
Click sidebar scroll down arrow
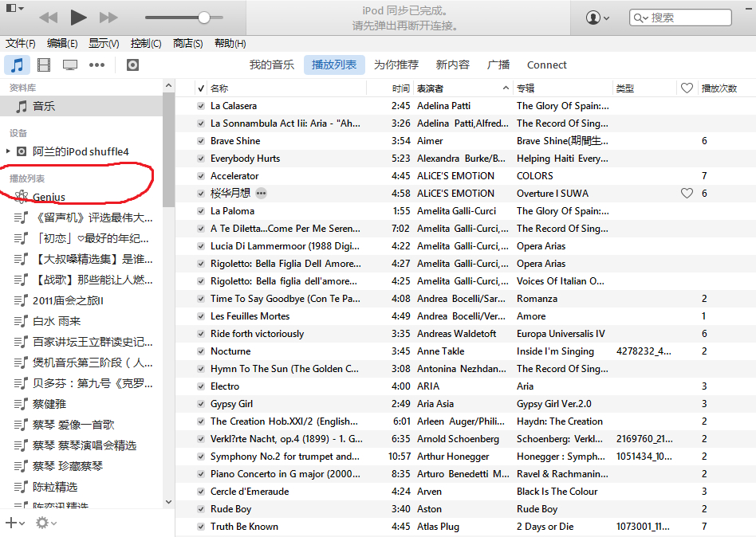[168, 502]
